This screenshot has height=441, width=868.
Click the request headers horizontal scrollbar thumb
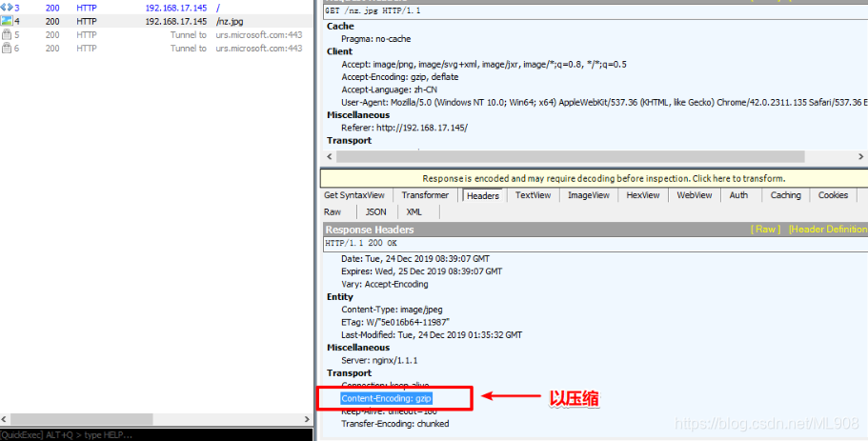coord(570,156)
